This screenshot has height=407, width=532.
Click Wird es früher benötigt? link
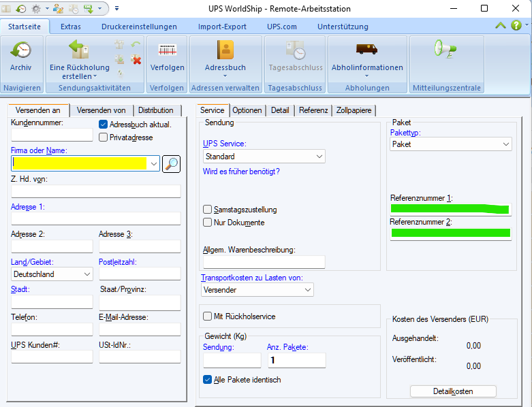241,172
